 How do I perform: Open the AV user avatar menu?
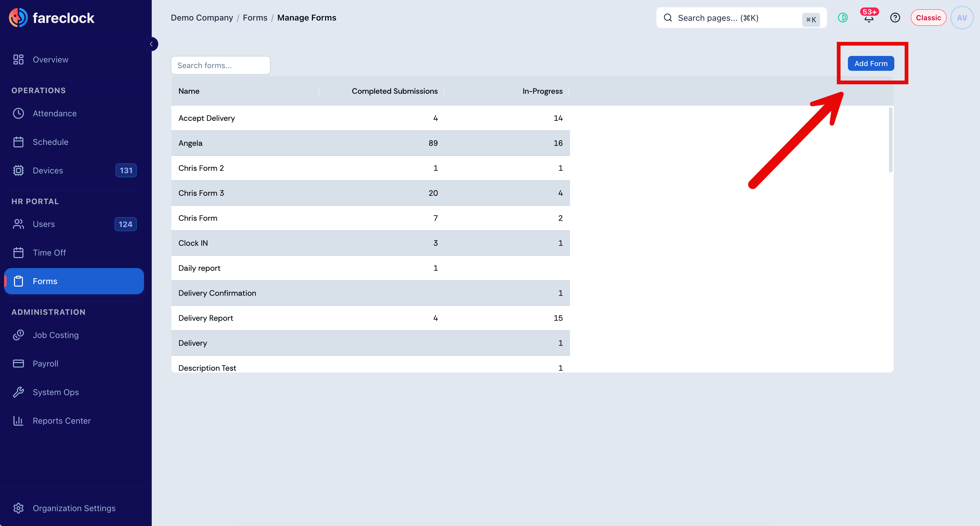pyautogui.click(x=961, y=18)
